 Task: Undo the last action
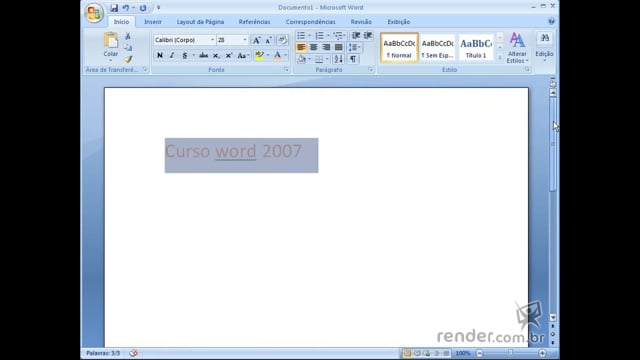pyautogui.click(x=126, y=8)
